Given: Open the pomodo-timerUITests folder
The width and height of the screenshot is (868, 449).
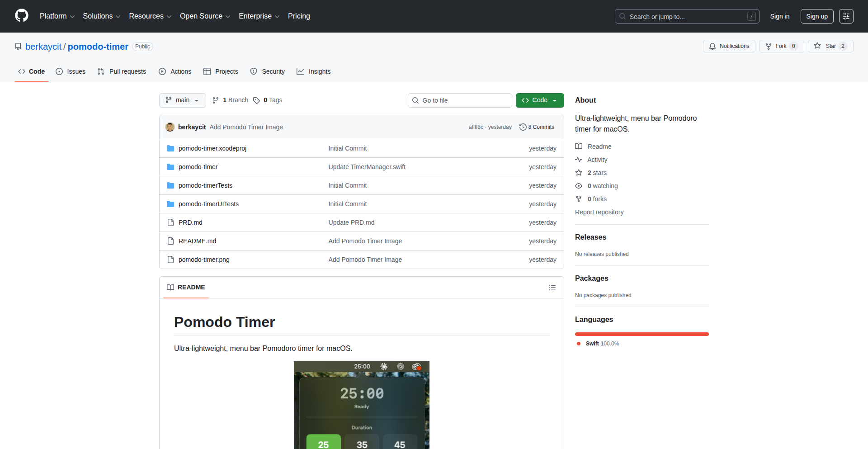Looking at the screenshot, I should tap(208, 204).
